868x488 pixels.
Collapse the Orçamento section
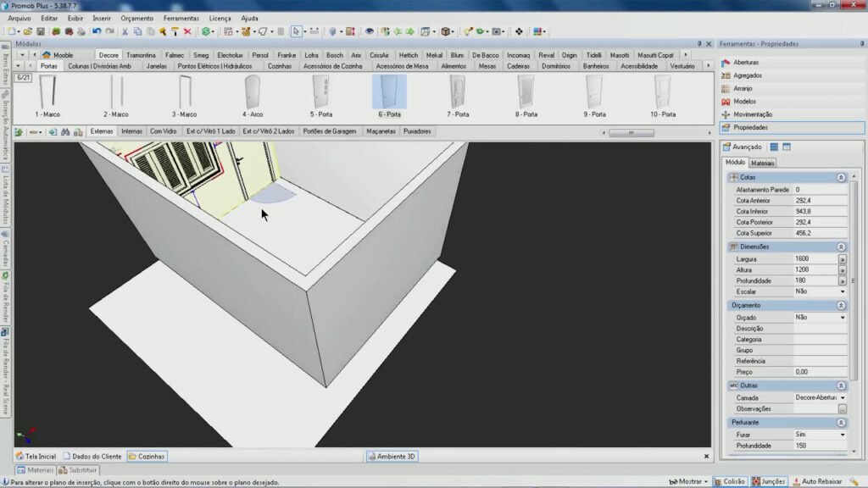point(841,305)
